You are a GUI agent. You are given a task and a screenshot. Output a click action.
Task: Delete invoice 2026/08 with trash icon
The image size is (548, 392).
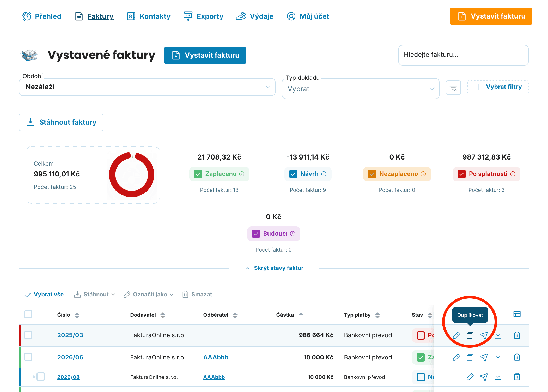517,377
